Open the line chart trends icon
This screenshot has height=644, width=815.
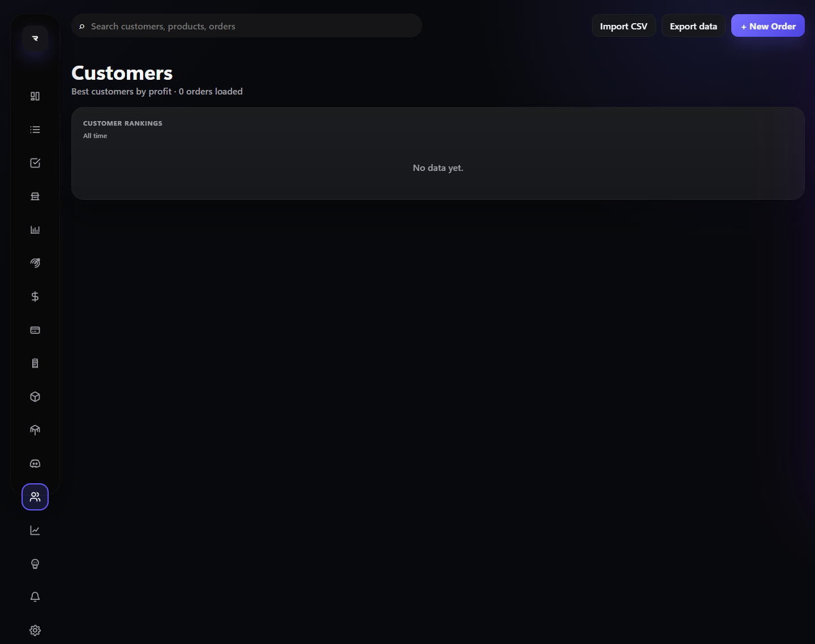click(x=35, y=530)
